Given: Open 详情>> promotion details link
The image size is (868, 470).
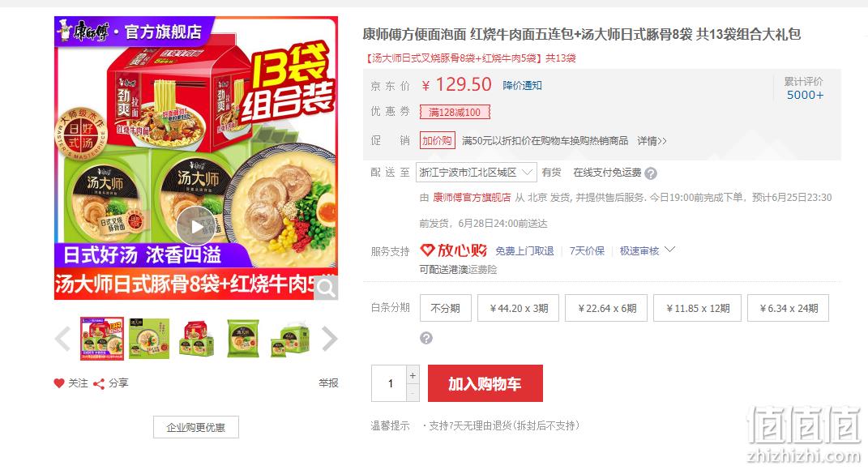Looking at the screenshot, I should coord(652,141).
